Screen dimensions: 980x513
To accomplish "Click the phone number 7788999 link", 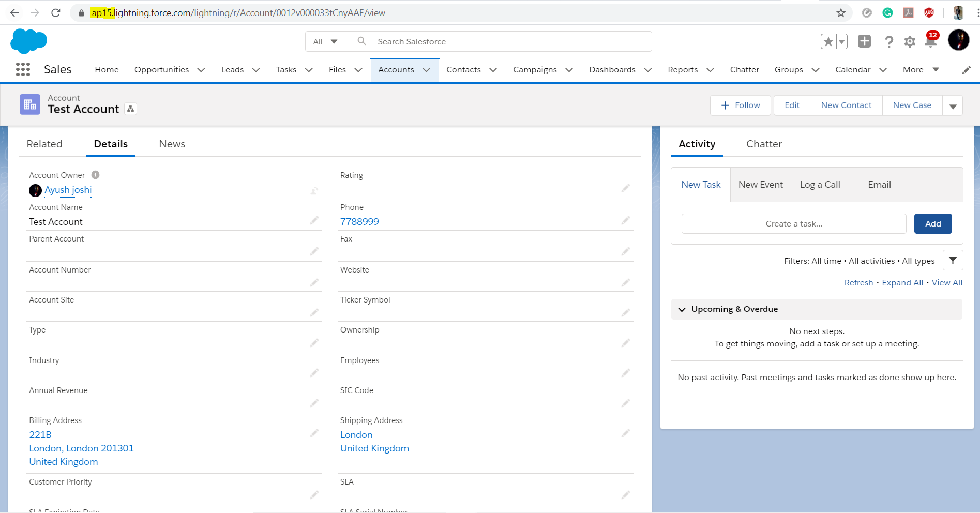I will [x=359, y=221].
